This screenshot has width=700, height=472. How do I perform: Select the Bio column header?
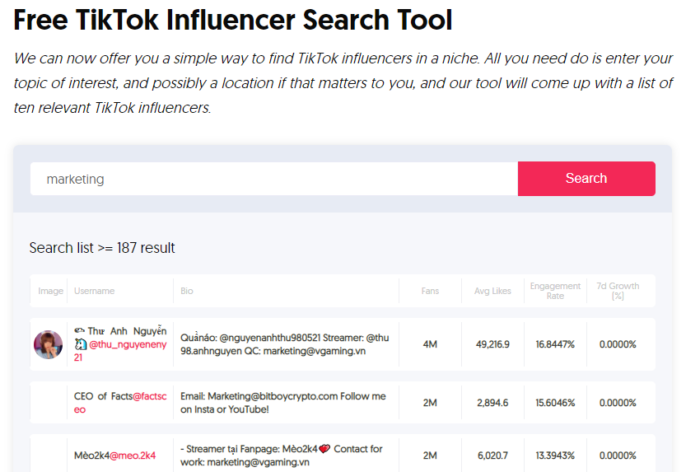(187, 291)
